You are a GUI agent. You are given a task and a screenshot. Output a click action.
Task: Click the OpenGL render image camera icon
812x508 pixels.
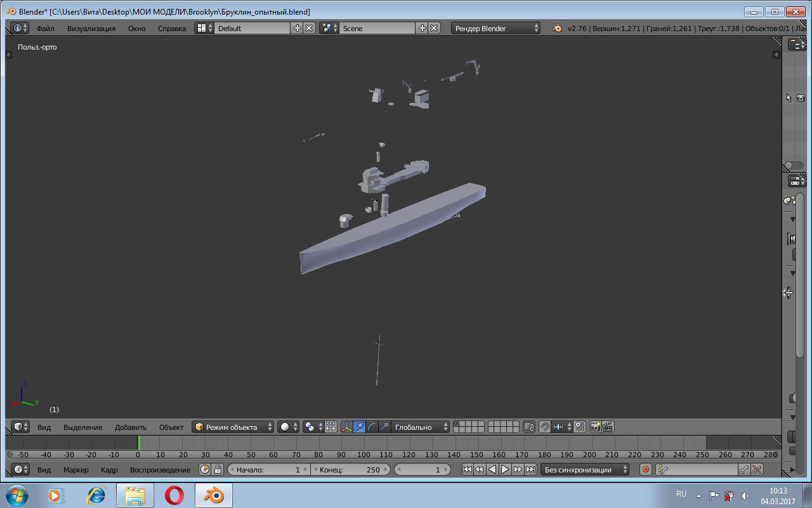pyautogui.click(x=595, y=427)
